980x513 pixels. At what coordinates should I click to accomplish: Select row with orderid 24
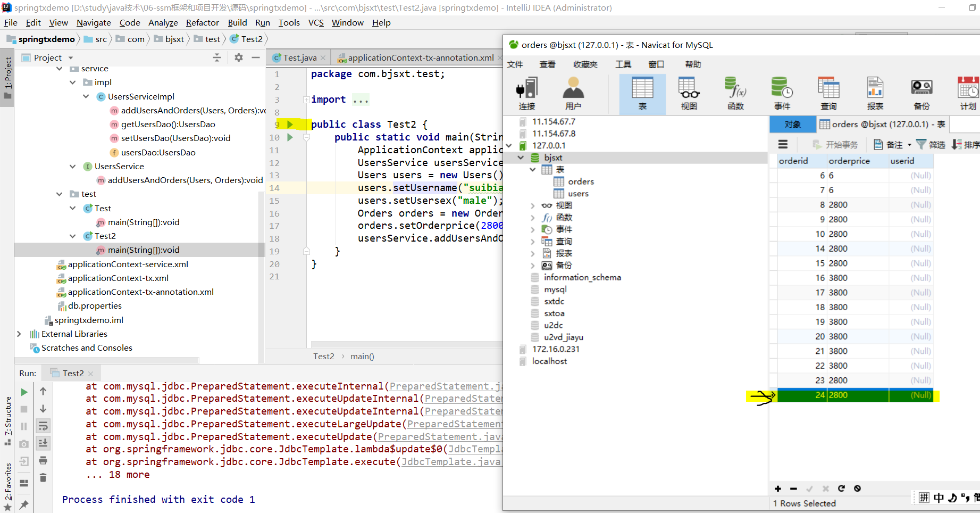(854, 395)
